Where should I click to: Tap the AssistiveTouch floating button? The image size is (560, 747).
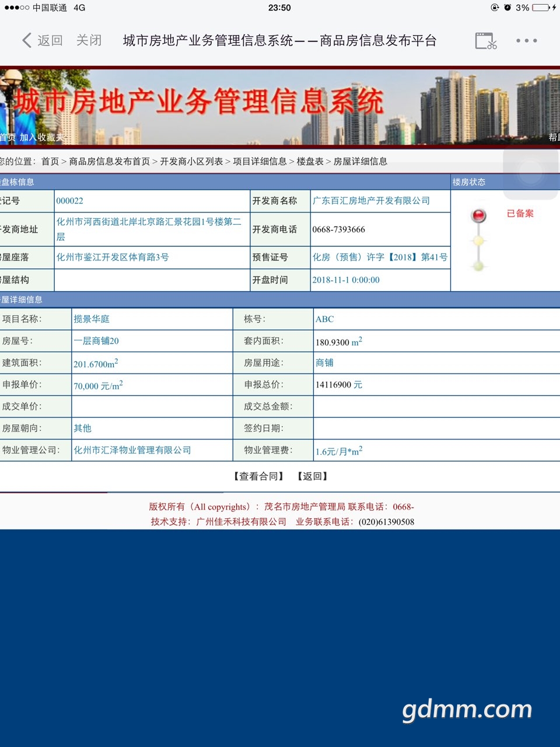531,172
